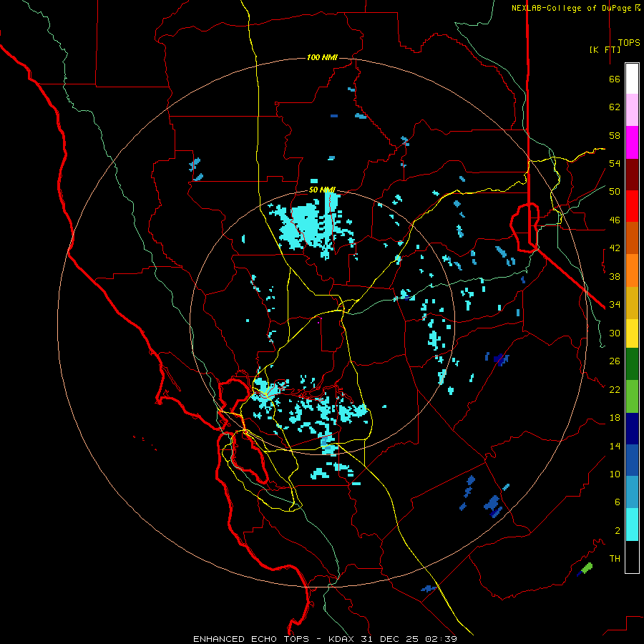Click the "50 NMI" range ring label
Image resolution: width=644 pixels, height=644 pixels.
322,190
